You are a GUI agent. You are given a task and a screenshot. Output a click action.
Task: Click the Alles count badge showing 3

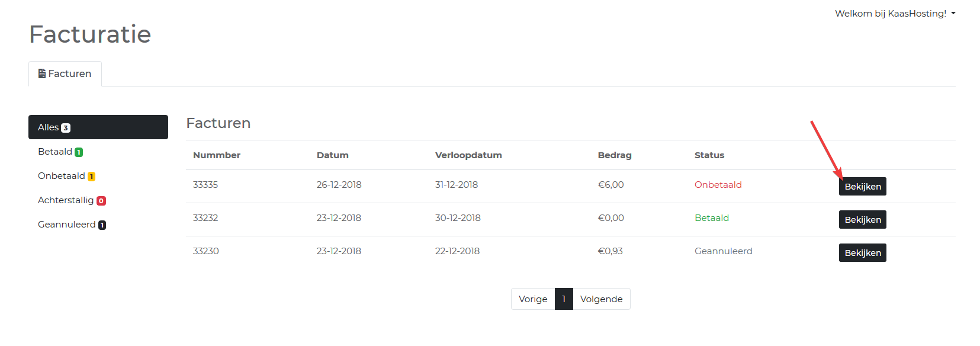click(x=66, y=128)
